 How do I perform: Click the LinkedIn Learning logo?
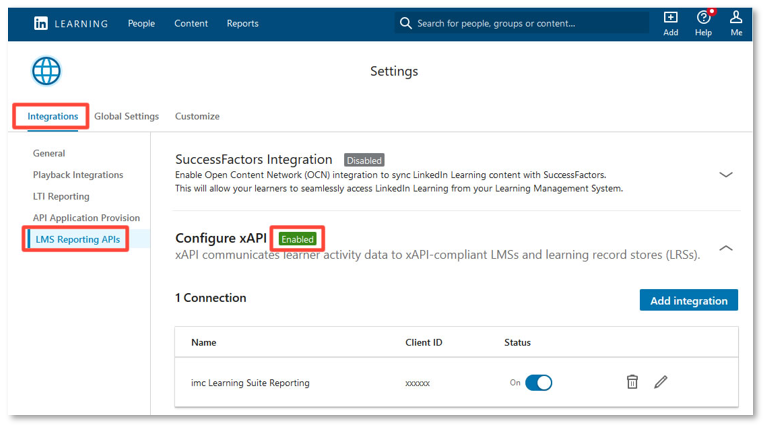tap(70, 23)
